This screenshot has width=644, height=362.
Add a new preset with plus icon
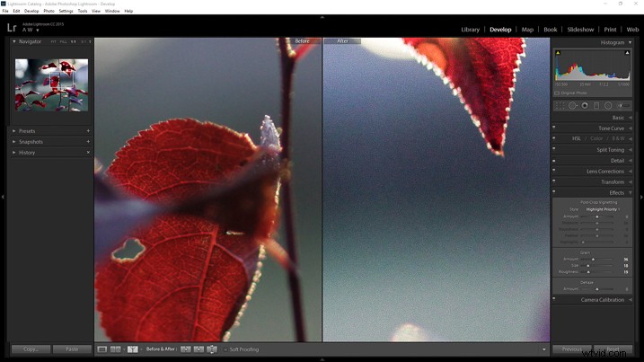click(x=88, y=130)
